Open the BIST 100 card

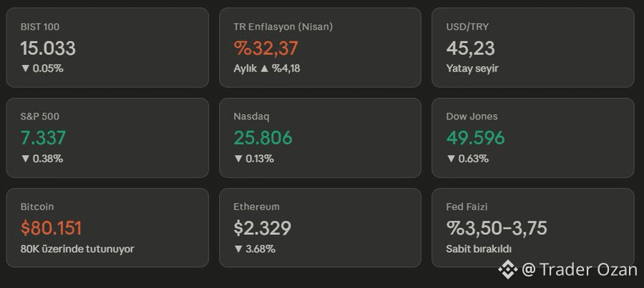[x=107, y=47]
